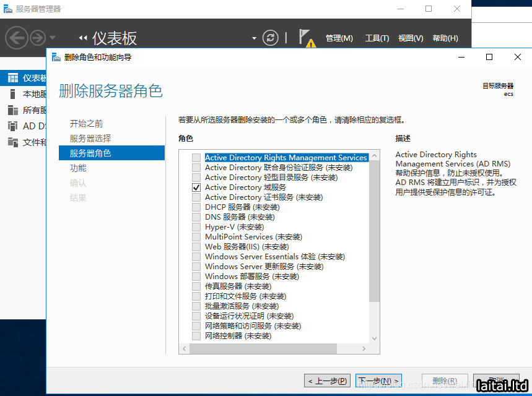Image resolution: width=532 pixels, height=396 pixels.
Task: Select the local server icon in sidebar
Action: coord(12,94)
